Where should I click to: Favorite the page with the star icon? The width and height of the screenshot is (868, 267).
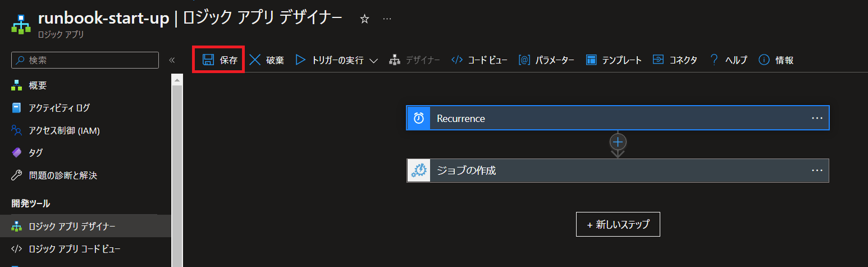click(364, 19)
